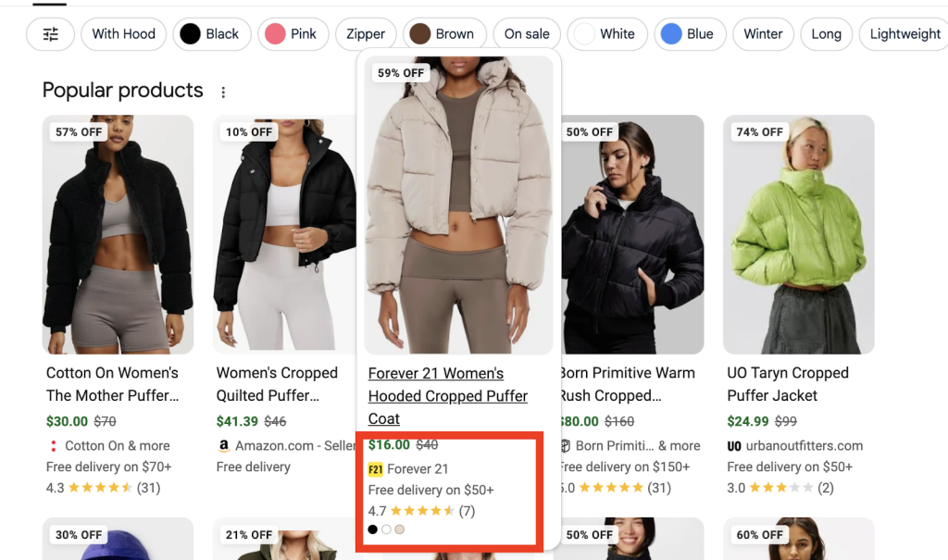
Task: Select the black color swatch on Forever 21 coat
Action: point(373,529)
